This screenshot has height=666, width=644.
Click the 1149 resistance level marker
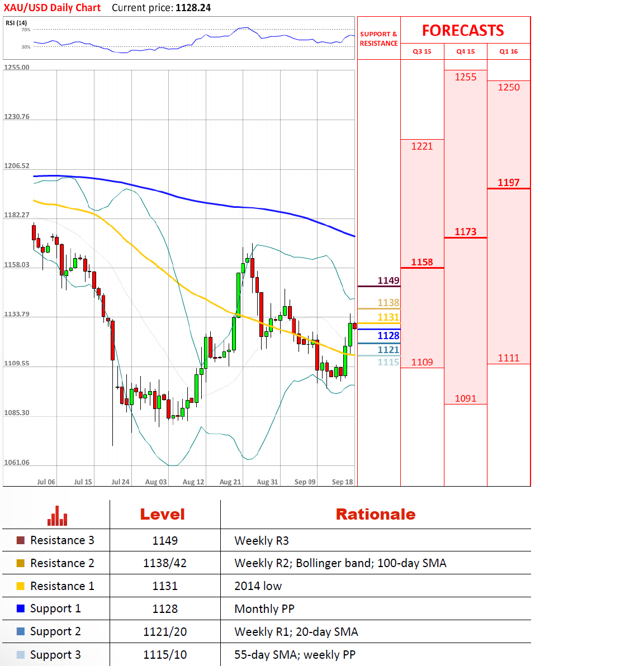coord(389,280)
